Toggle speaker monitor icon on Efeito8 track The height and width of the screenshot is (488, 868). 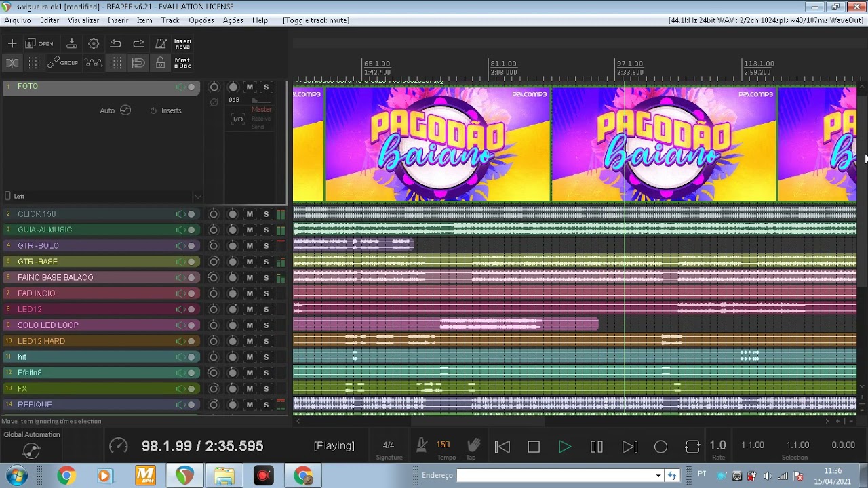(180, 373)
